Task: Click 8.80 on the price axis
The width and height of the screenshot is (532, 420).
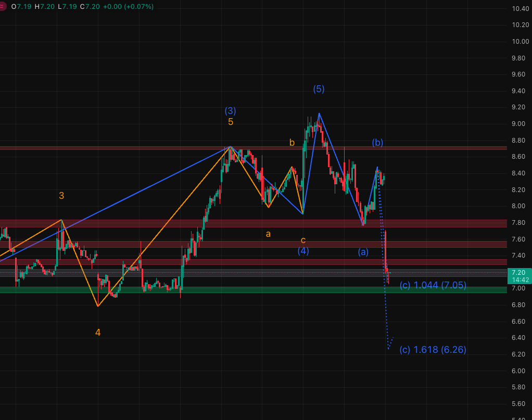Action: (518, 141)
